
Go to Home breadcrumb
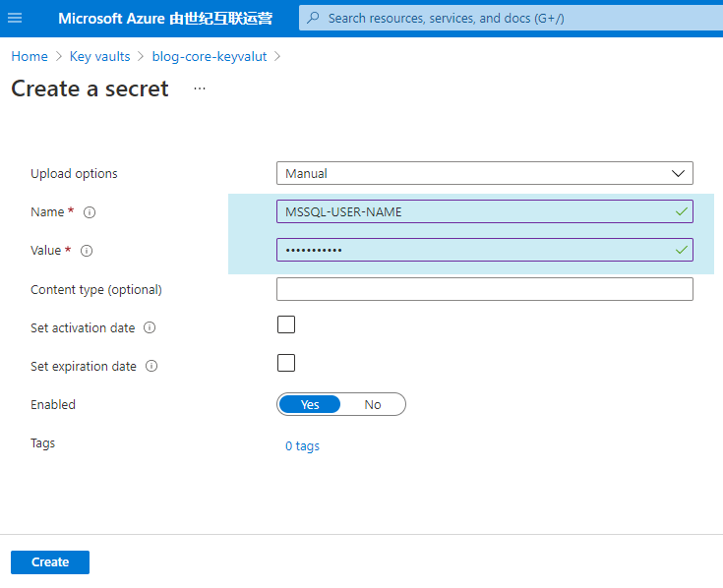click(x=30, y=56)
